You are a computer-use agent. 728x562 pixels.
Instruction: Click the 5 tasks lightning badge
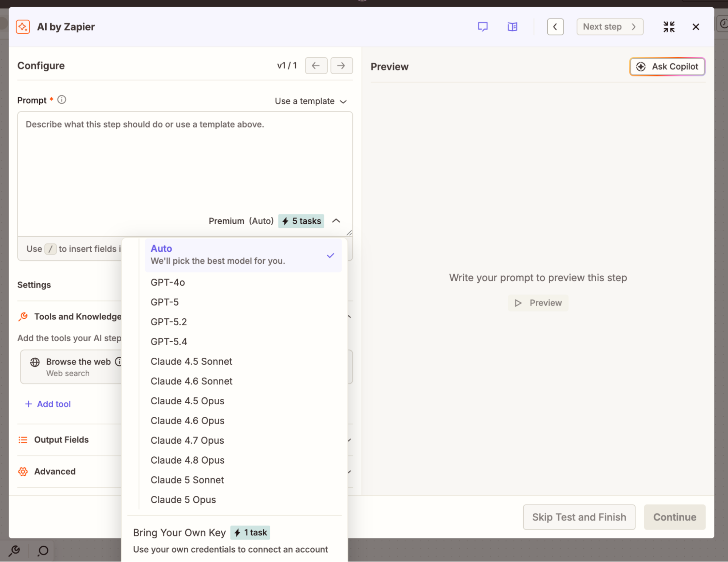tap(301, 221)
